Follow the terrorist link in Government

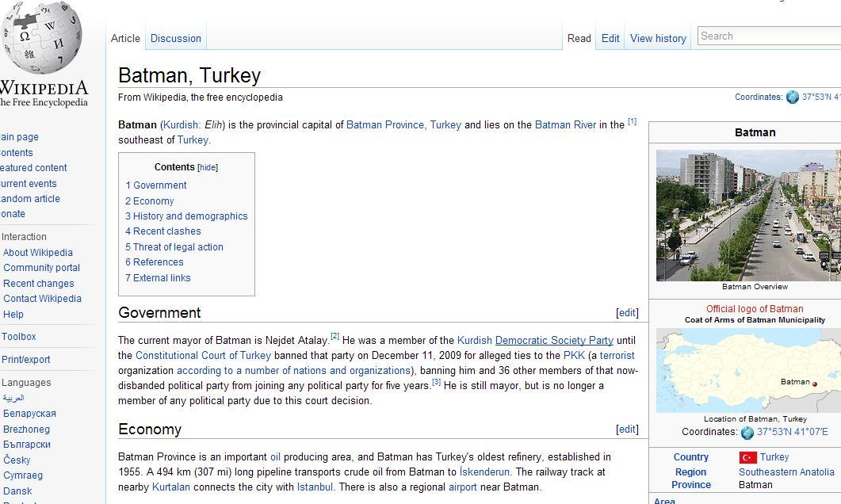[x=617, y=356]
